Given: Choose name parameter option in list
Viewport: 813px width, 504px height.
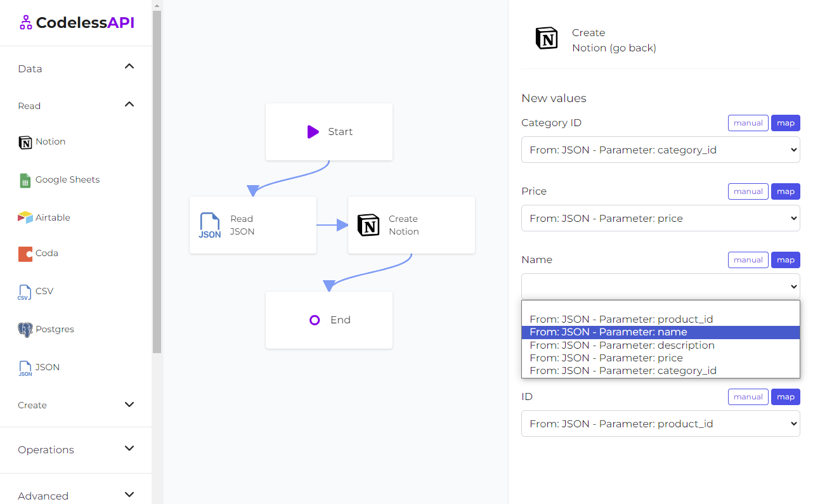Looking at the screenshot, I should point(661,332).
